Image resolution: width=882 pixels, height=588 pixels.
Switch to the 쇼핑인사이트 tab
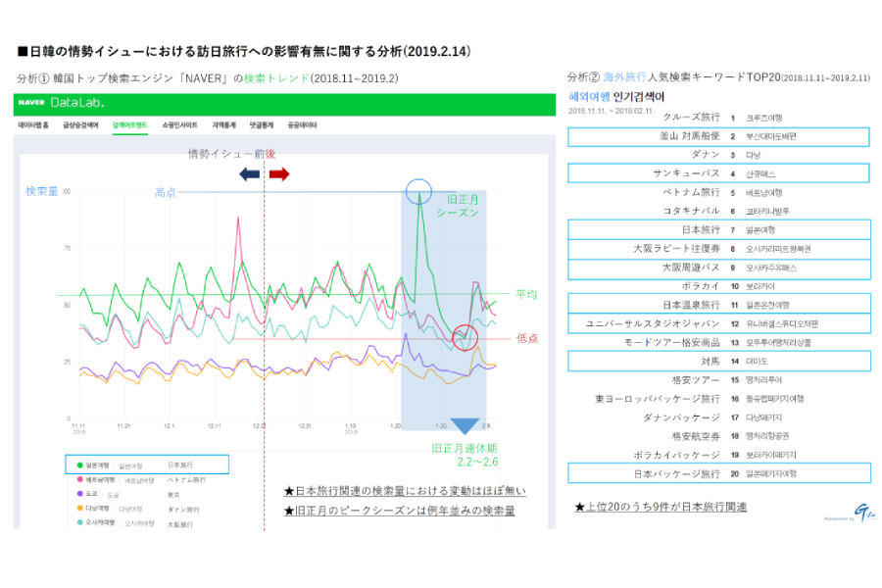click(x=179, y=124)
